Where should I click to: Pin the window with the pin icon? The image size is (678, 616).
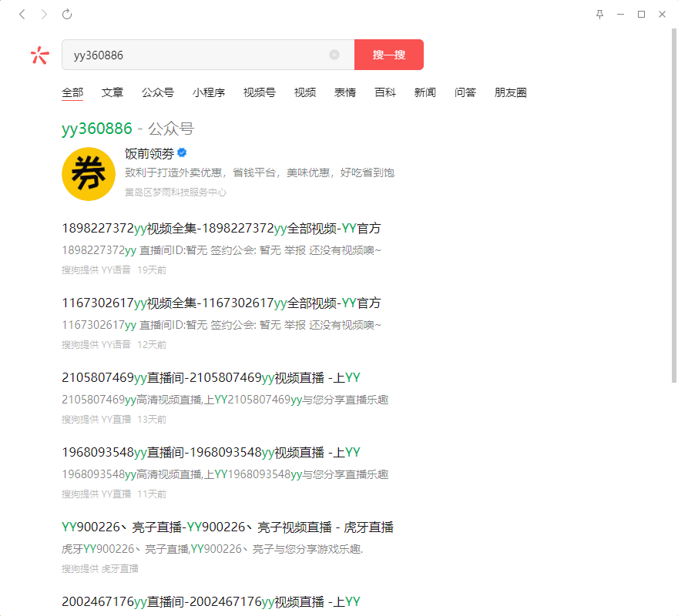point(599,15)
